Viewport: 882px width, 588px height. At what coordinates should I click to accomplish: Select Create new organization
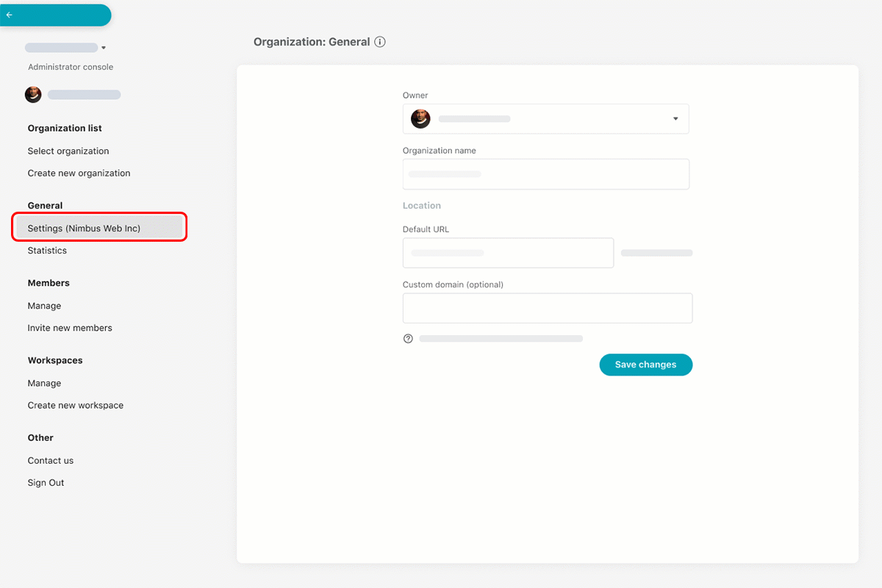(x=79, y=173)
